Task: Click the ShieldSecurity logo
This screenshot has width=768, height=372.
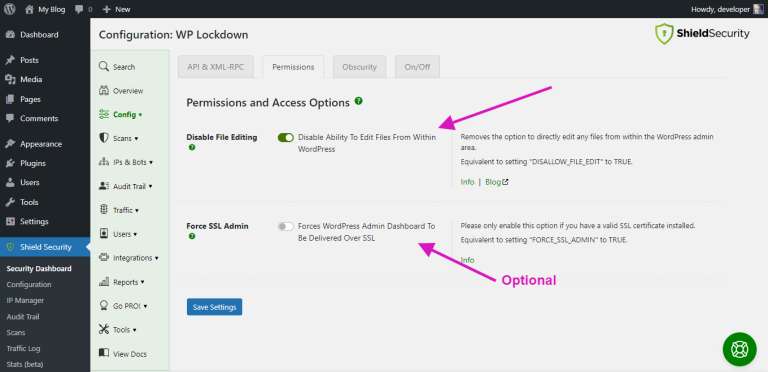Action: point(702,34)
